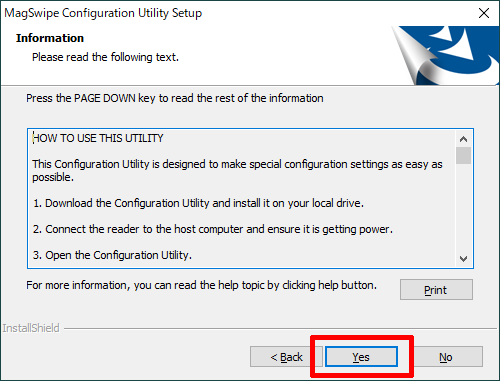Click the For more information help sentence
This screenshot has width=500, height=381.
[201, 285]
